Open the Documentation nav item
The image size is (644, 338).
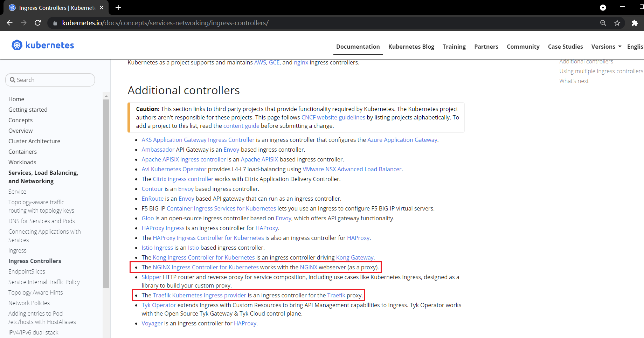[358, 47]
